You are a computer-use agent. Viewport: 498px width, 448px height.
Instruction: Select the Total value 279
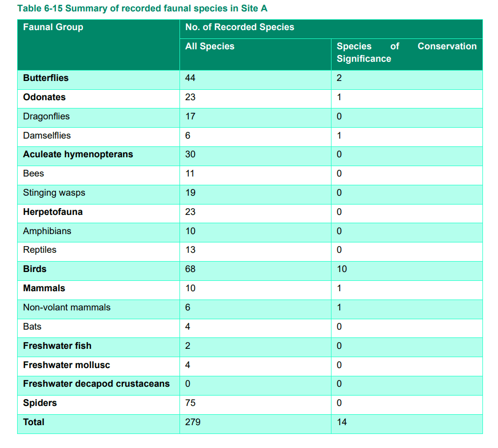point(193,422)
